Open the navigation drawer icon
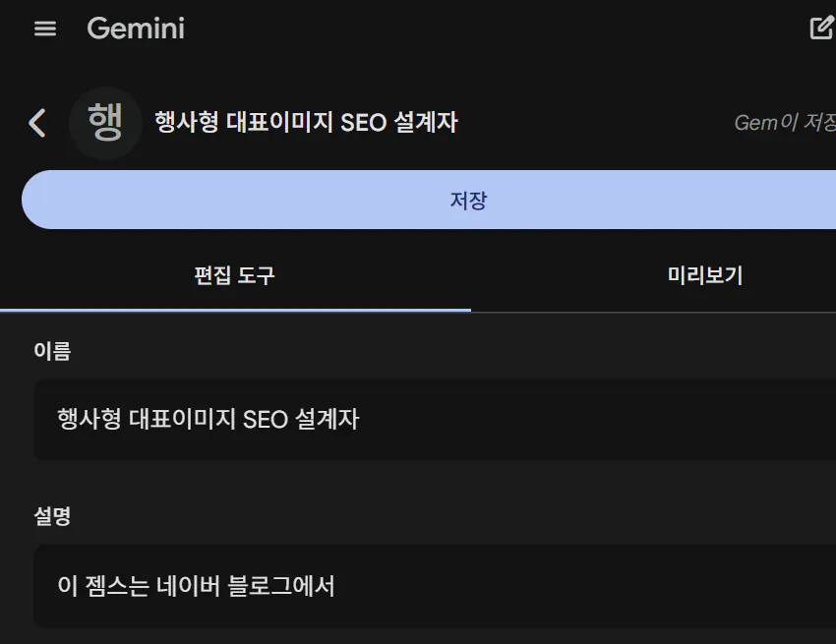 [x=45, y=29]
